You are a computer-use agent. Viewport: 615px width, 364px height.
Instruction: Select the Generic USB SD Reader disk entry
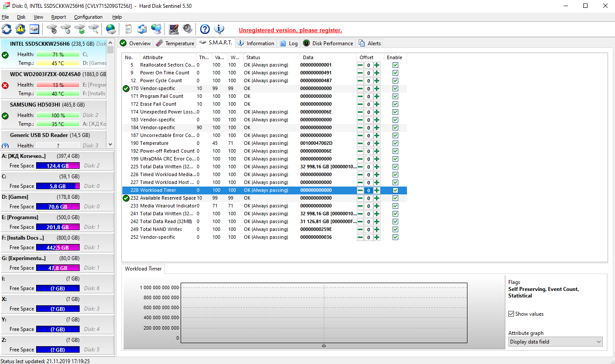point(54,139)
